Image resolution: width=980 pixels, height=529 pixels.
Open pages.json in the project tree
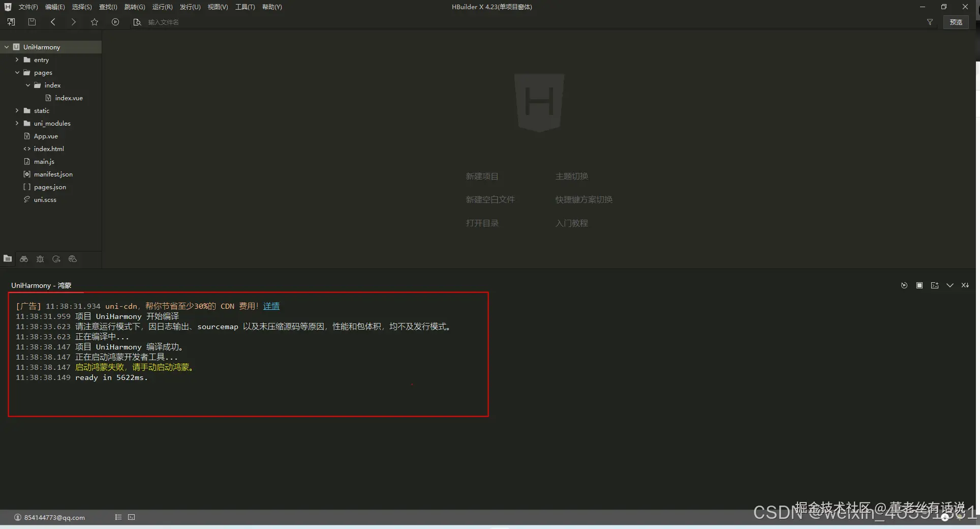click(x=51, y=187)
